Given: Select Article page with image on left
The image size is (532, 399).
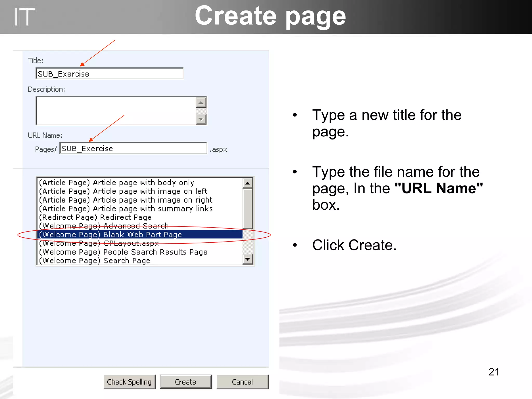Looking at the screenshot, I should click(140, 191).
